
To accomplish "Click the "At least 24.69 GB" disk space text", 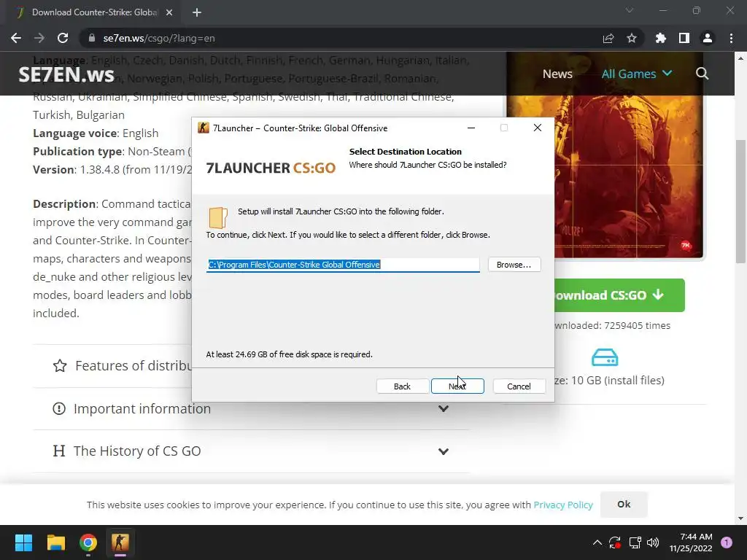I will point(289,354).
